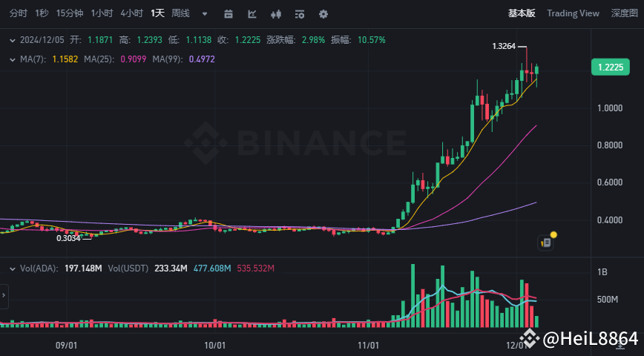Open chart settings gear icon
This screenshot has width=644, height=356.
coord(323,13)
